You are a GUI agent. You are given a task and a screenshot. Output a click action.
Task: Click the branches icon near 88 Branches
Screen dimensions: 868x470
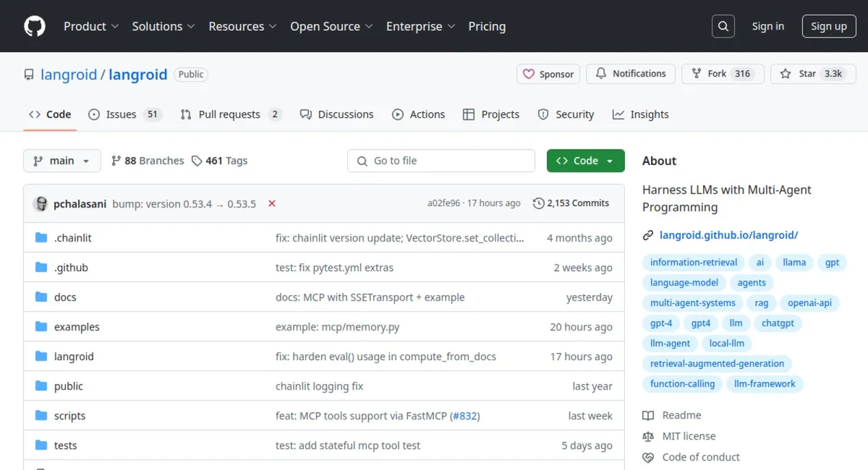pyautogui.click(x=116, y=161)
